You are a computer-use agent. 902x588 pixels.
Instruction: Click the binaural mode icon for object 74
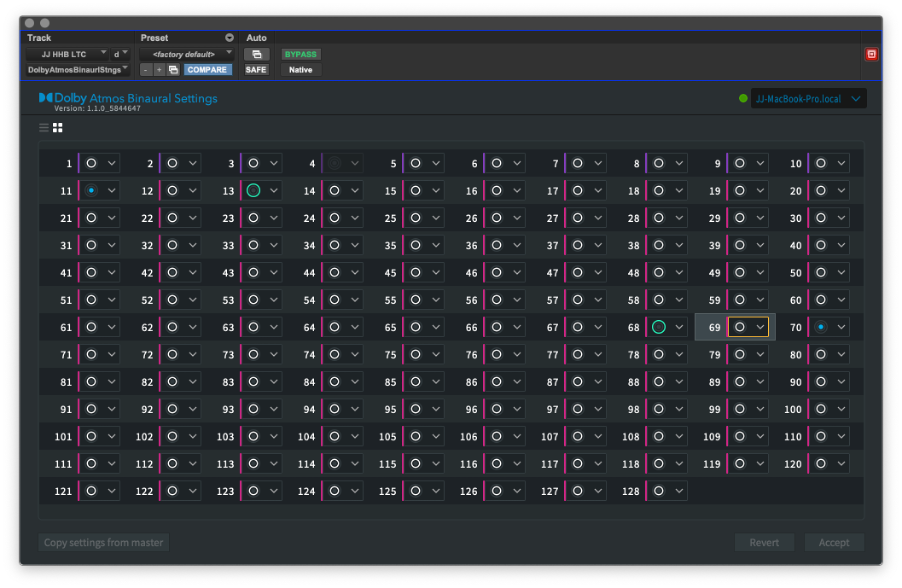pyautogui.click(x=334, y=354)
